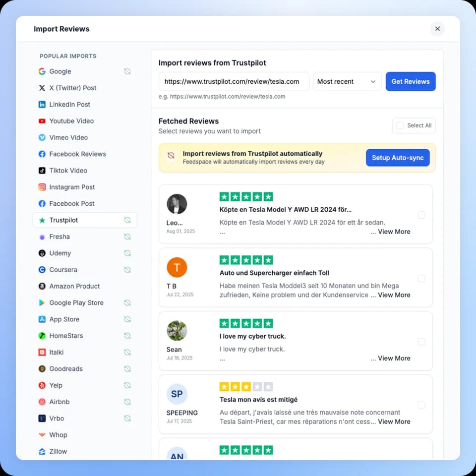Screen dimensions: 476x476
Task: Click the Trustpilot URL input field
Action: point(234,82)
